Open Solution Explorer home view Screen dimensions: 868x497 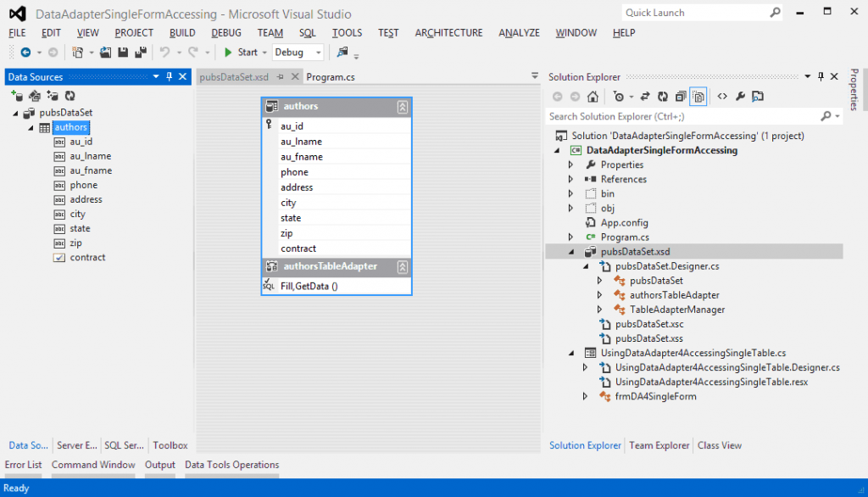(x=593, y=97)
